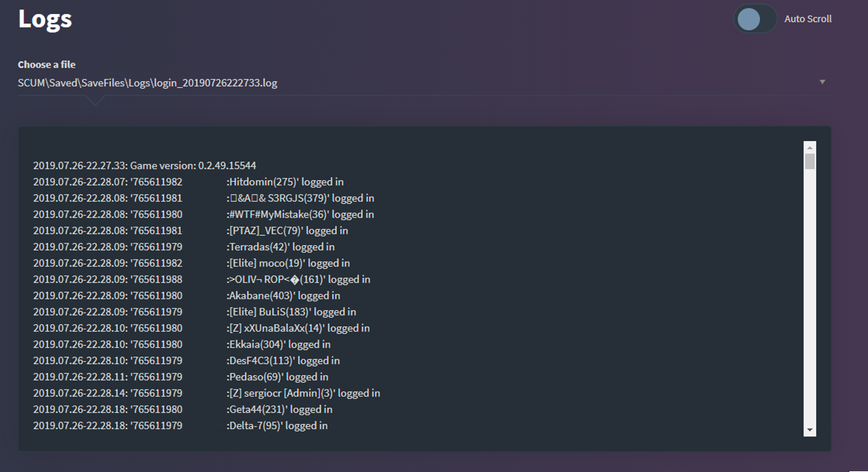The width and height of the screenshot is (868, 472).
Task: Click the [PTAZ]_VEC(79) login entry
Action: coord(288,230)
